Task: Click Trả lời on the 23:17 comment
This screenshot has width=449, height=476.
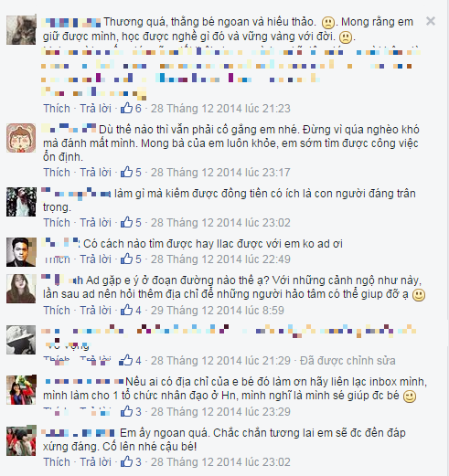Action: (x=95, y=173)
